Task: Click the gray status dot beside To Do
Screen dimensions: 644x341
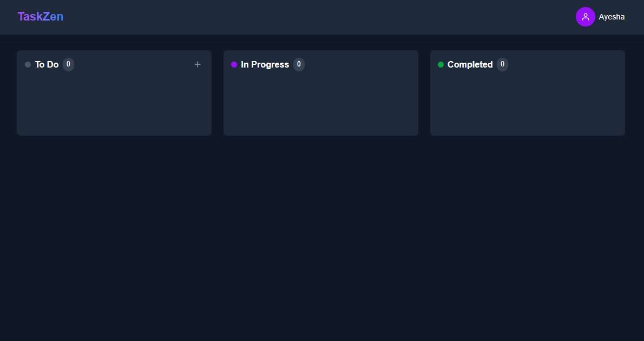Action: [28, 64]
